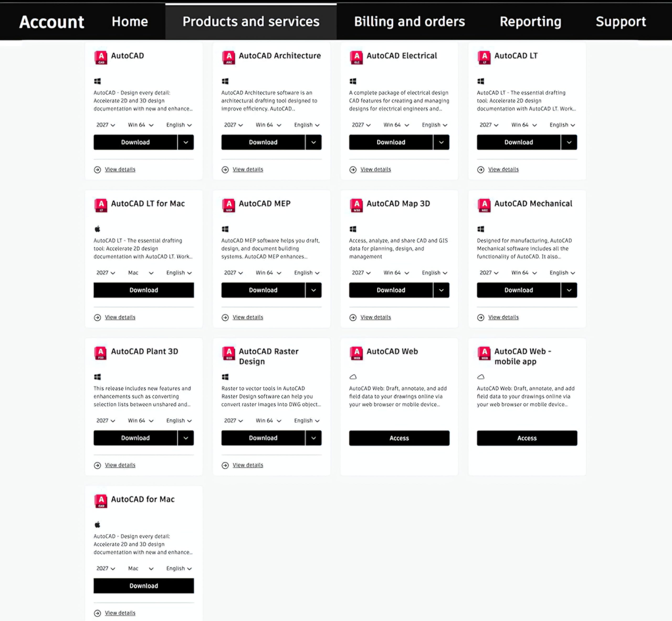672x621 pixels.
Task: Click the arrow circle icon on AutoCAD MEP card
Action: click(225, 317)
